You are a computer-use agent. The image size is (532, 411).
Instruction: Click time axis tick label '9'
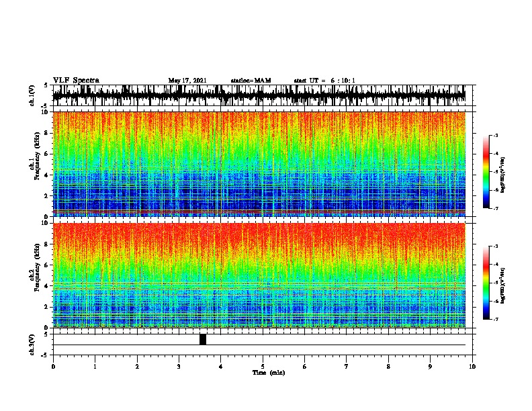coord(430,367)
